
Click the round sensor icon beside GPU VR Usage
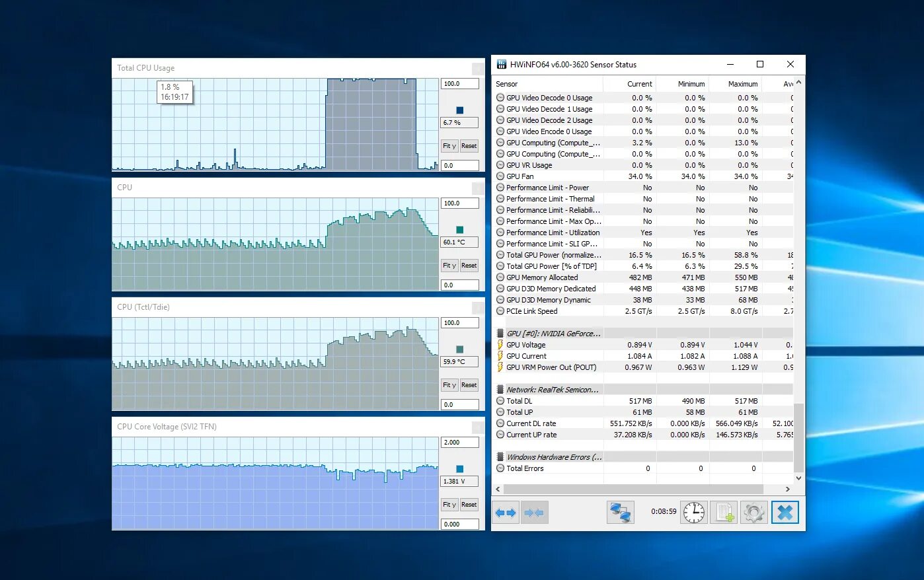[x=500, y=165]
